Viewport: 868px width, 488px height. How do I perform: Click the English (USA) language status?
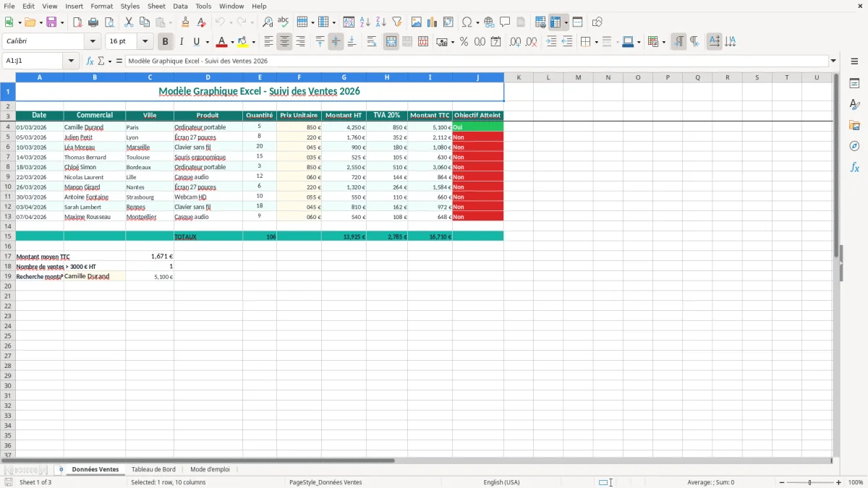click(501, 482)
